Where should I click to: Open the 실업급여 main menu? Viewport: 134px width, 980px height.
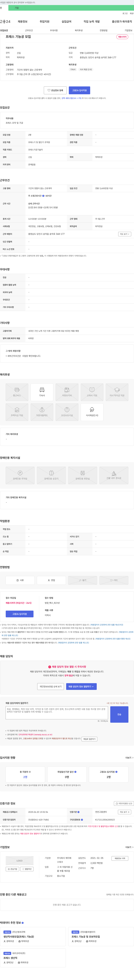coord(66,22)
